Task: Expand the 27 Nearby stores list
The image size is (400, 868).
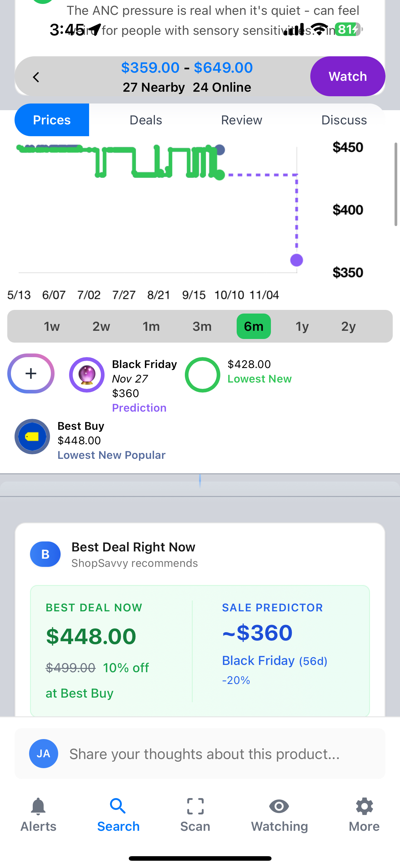Action: point(153,87)
